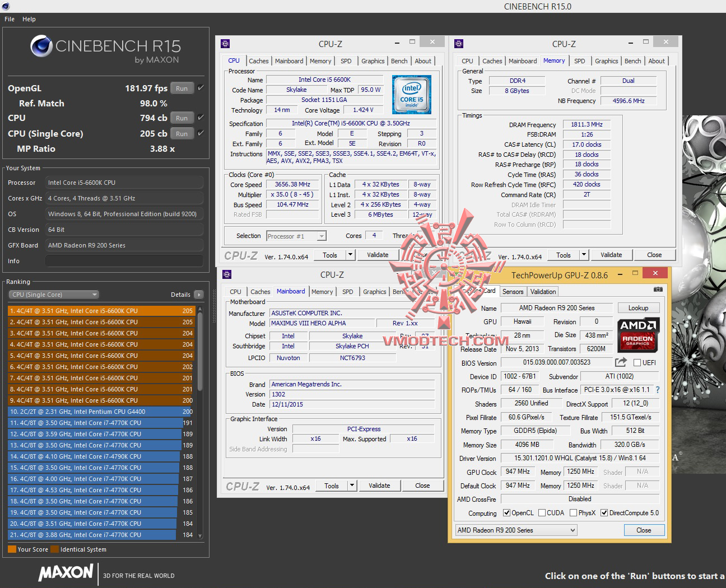Close the CPU-Z Mainboard window with its Close button
The height and width of the screenshot is (588, 726).
click(x=422, y=486)
